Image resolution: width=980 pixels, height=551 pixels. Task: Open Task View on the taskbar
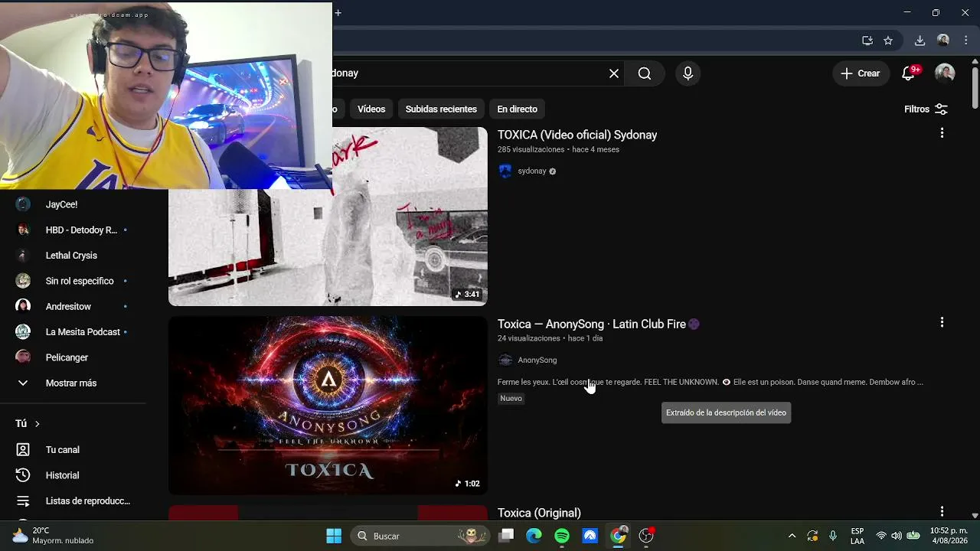click(506, 536)
